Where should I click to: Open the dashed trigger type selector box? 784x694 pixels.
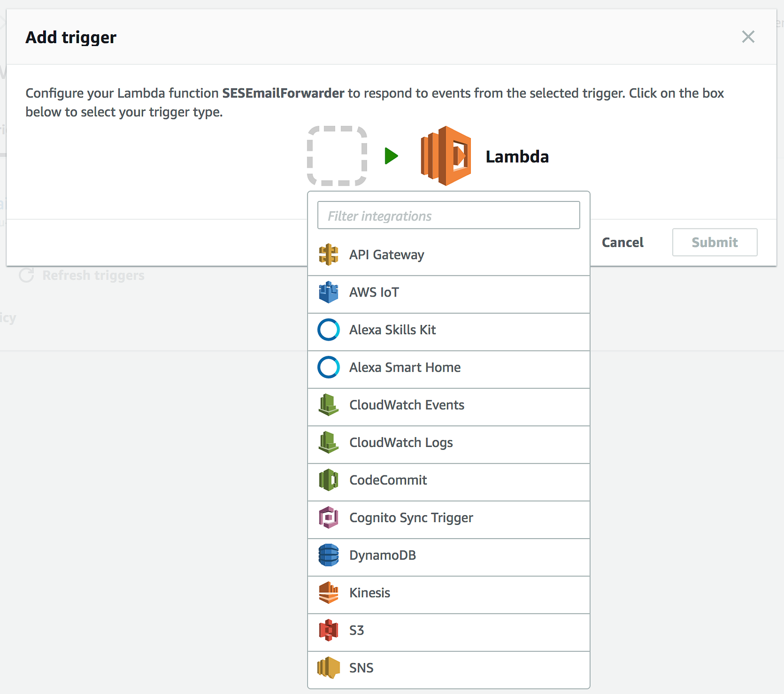click(x=337, y=156)
